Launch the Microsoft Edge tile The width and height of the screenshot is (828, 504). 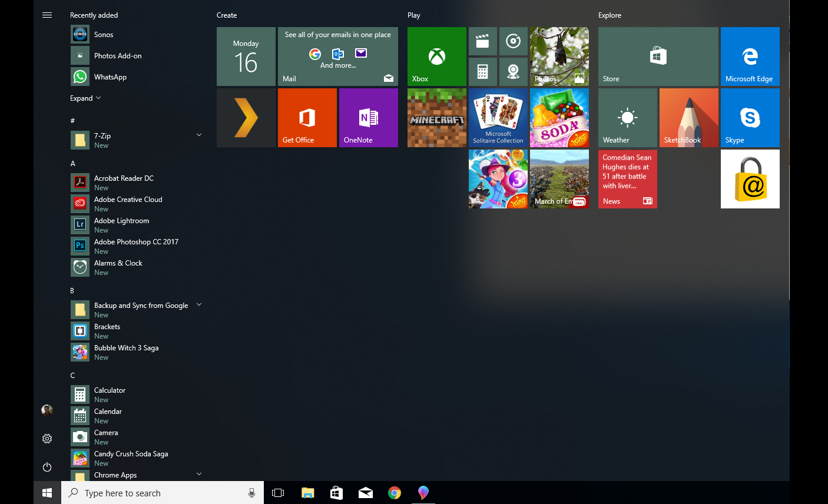[750, 57]
